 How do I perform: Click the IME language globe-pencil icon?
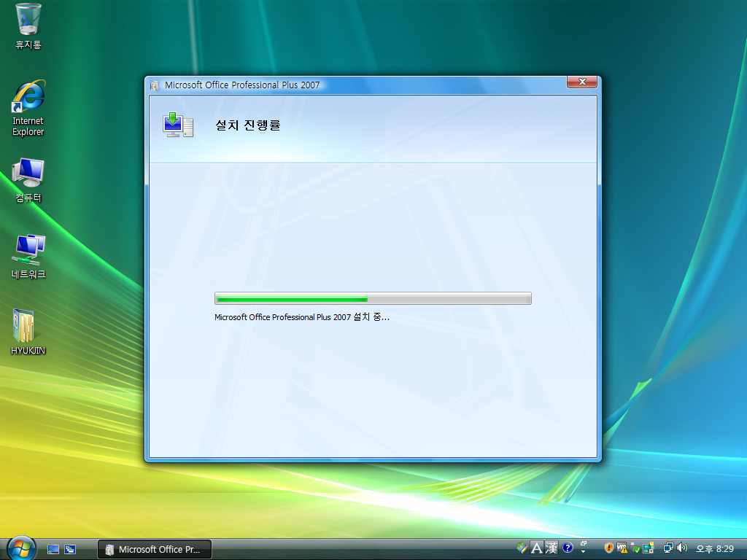(x=522, y=548)
